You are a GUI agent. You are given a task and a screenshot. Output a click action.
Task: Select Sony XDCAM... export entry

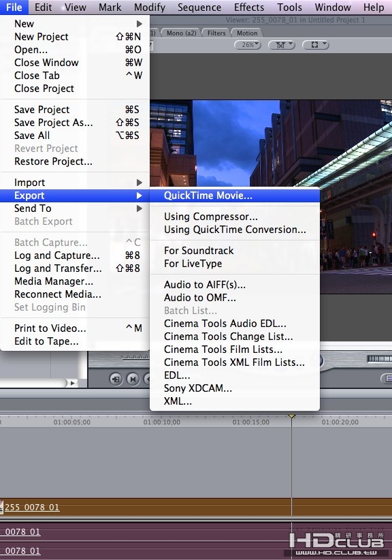point(235,388)
